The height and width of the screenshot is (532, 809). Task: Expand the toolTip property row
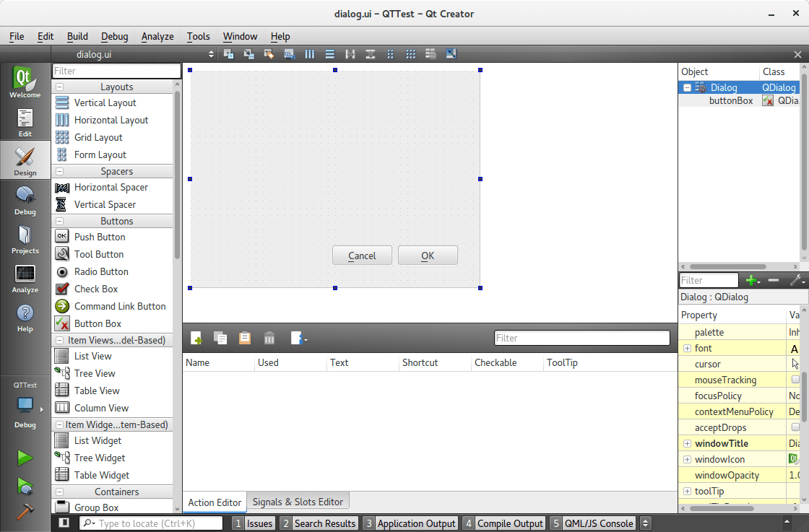[687, 492]
